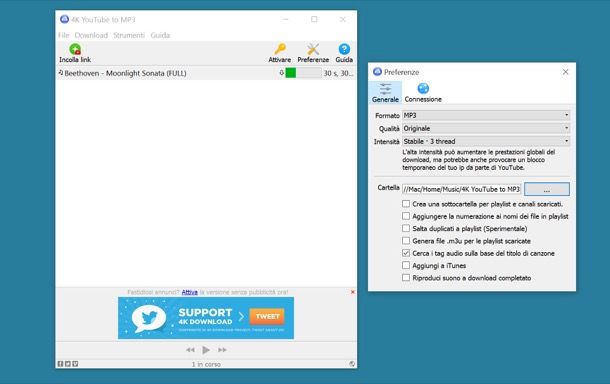Open the Strumenti menu
Image resolution: width=610 pixels, height=384 pixels.
point(129,35)
